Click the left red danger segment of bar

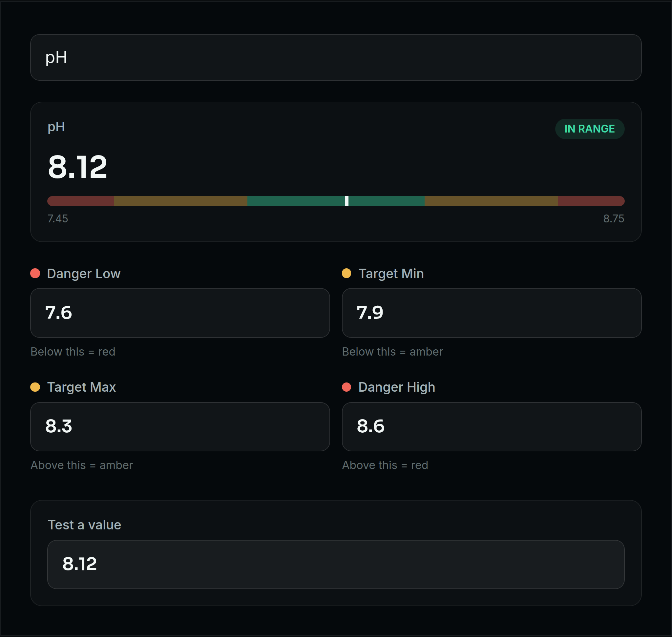pos(81,201)
